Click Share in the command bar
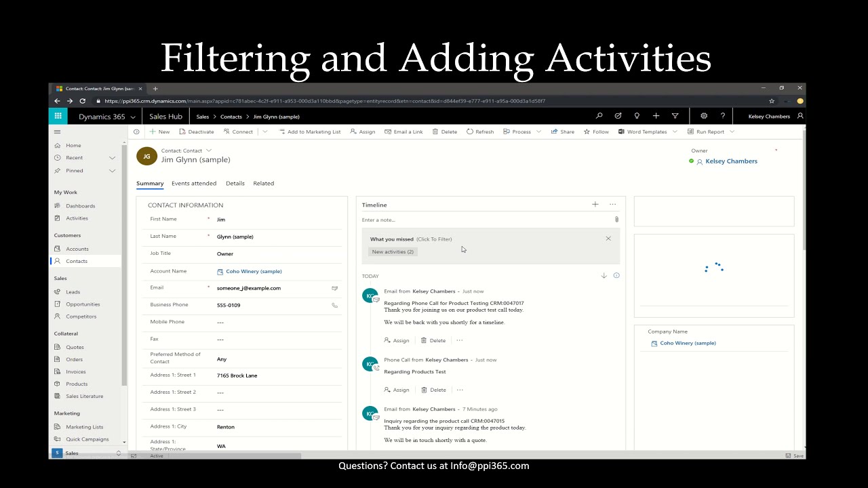Screen dimensions: 868x488 pos(563,131)
